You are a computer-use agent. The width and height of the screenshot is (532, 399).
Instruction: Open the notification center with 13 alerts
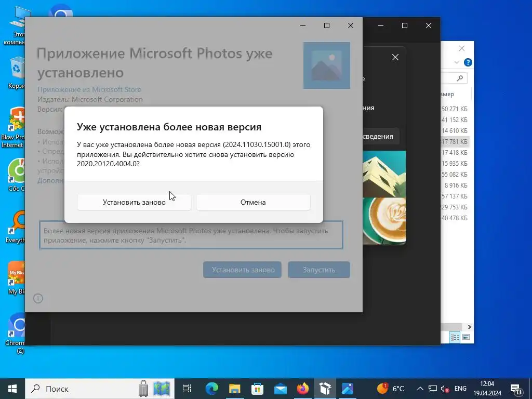click(516, 389)
